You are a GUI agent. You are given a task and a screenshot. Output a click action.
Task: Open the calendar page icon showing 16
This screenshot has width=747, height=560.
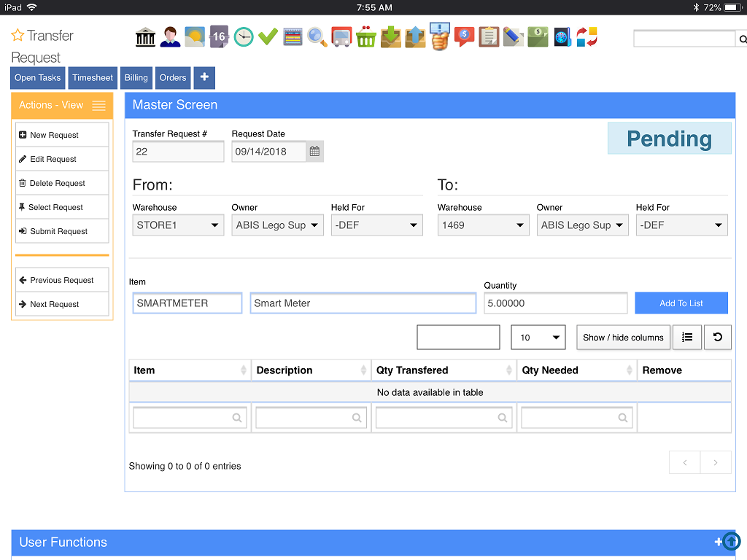[x=219, y=36]
